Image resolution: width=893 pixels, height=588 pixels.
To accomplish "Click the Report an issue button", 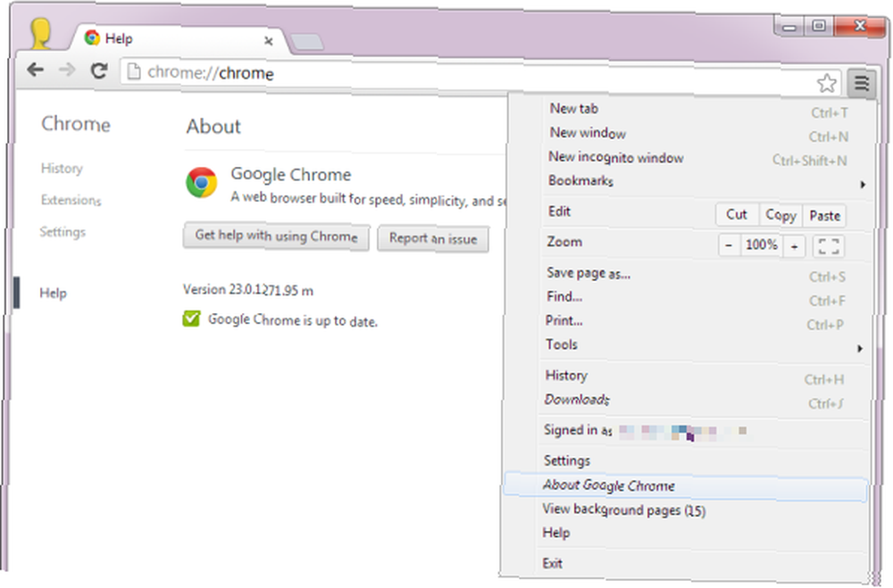I will 433,239.
